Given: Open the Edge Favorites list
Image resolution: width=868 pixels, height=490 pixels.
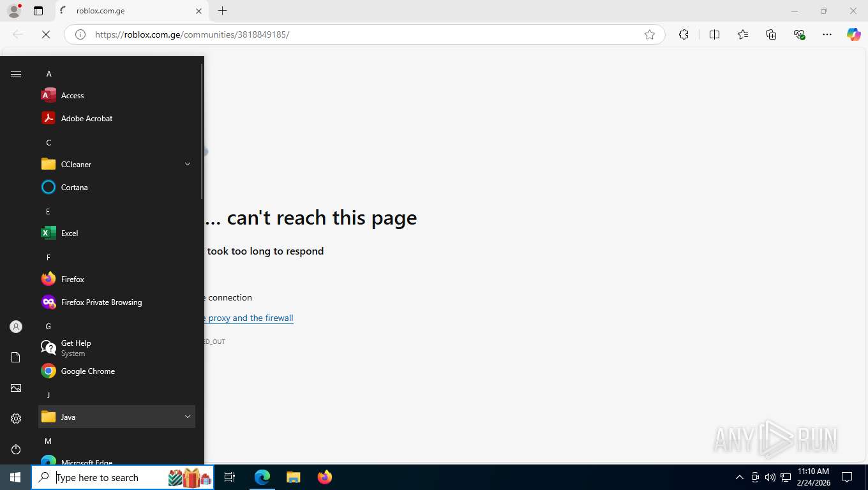Looking at the screenshot, I should [x=743, y=34].
